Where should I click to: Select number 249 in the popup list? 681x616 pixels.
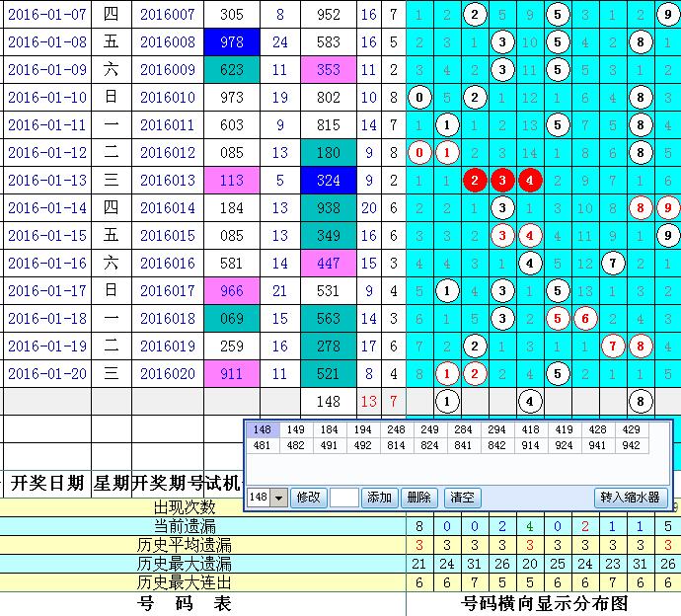(429, 429)
